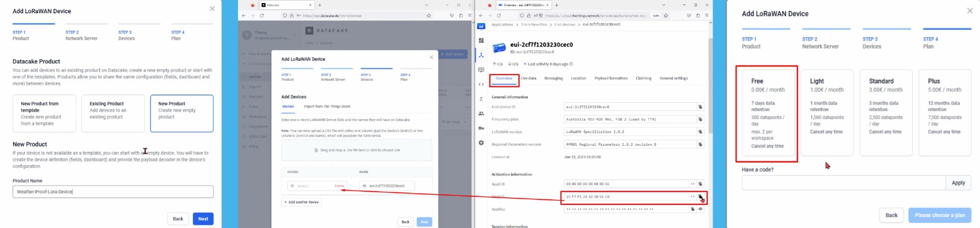This screenshot has width=980, height=228.
Task: Switch to Import from The Things Stack tab
Action: 327,106
